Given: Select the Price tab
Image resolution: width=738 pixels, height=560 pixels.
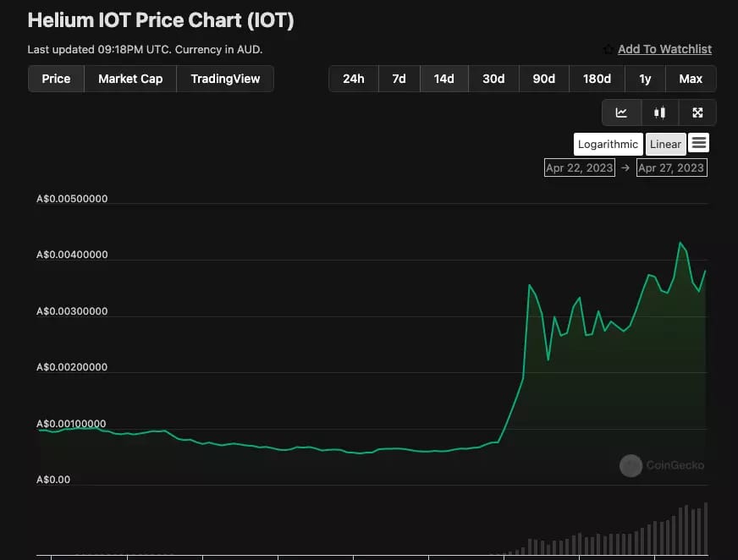Looking at the screenshot, I should tap(56, 79).
